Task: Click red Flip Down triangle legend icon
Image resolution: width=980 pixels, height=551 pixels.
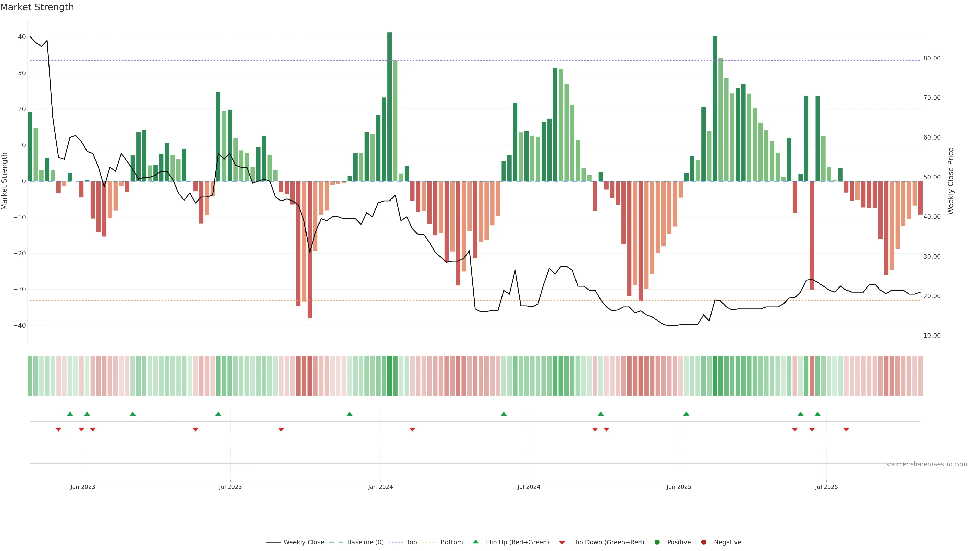Action: pos(562,543)
